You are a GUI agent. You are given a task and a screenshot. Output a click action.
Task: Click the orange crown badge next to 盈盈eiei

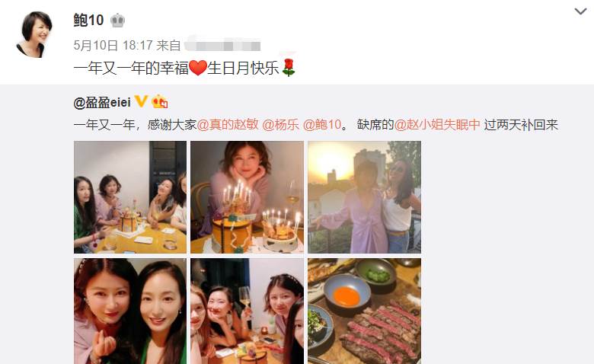[159, 101]
